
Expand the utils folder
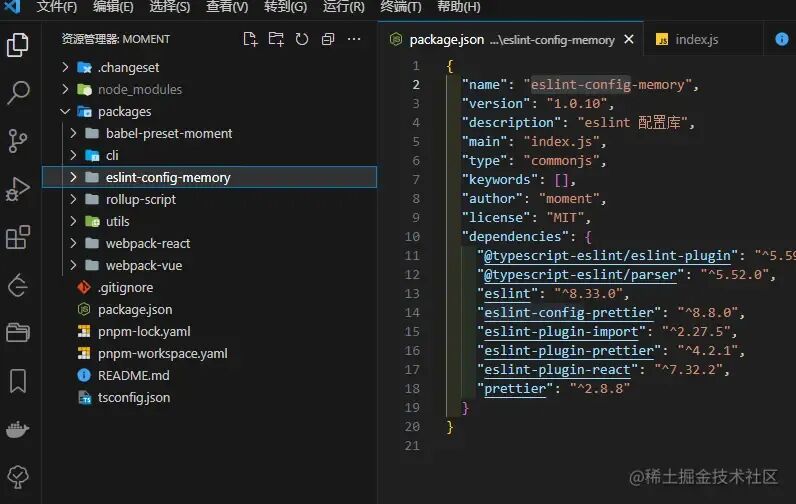pos(73,221)
